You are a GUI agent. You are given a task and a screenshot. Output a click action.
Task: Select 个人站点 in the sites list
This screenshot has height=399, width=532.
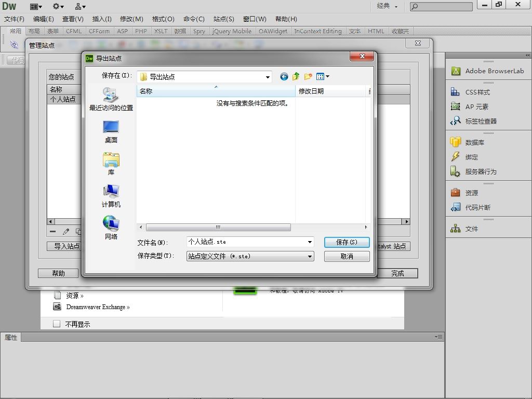tap(64, 99)
